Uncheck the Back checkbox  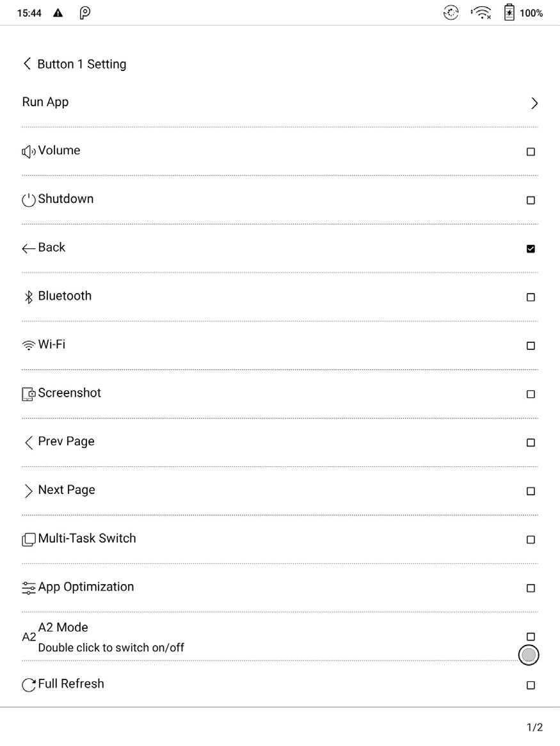[x=531, y=249]
